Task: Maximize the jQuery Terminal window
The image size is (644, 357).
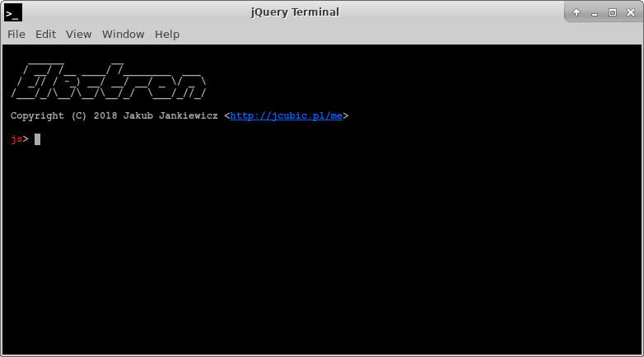Action: pos(613,12)
